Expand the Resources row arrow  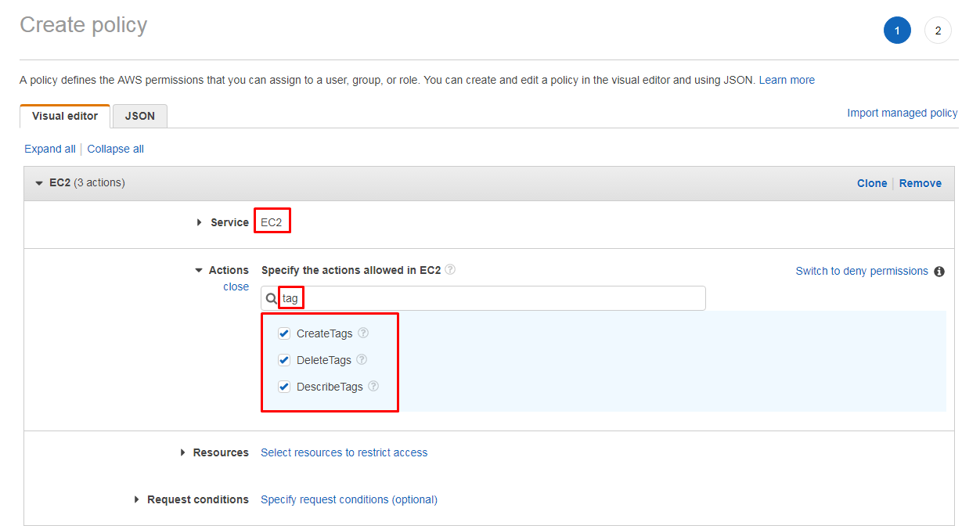(x=182, y=452)
